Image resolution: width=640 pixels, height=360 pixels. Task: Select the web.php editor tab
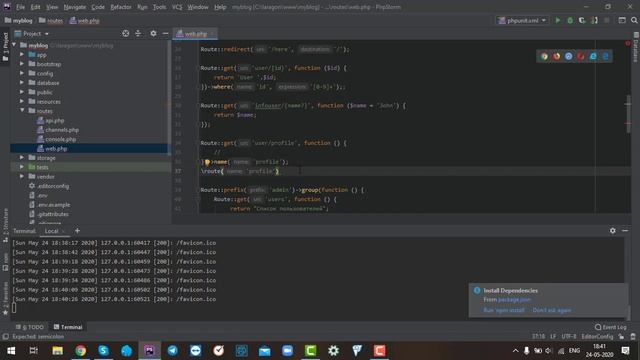195,33
